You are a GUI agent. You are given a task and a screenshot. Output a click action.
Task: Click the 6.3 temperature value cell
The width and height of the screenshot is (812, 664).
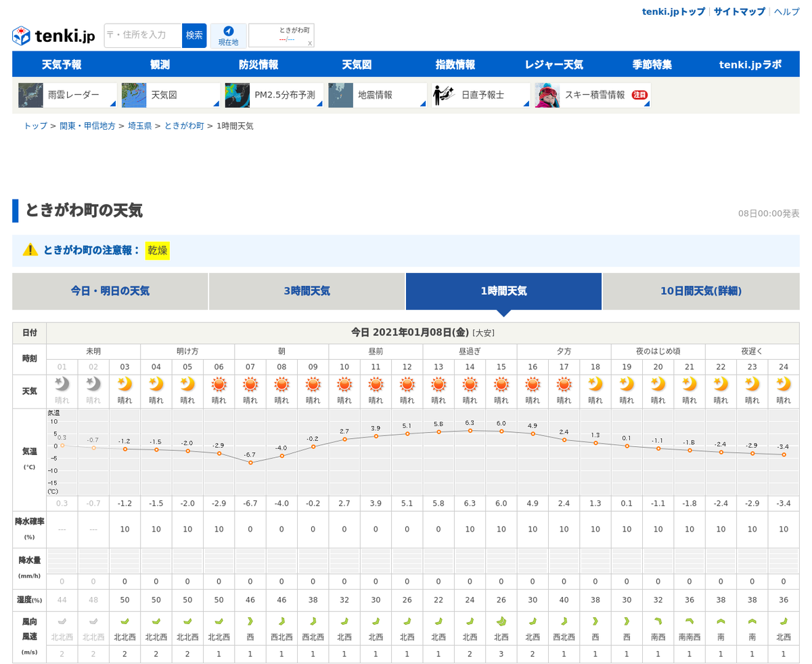pos(470,503)
